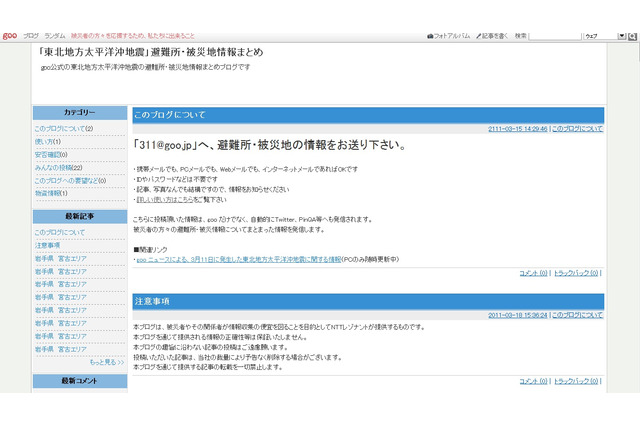Viewport: 640px width, 426px height.
Task: Click the 最新記事 sidebar header
Action: coord(80,216)
